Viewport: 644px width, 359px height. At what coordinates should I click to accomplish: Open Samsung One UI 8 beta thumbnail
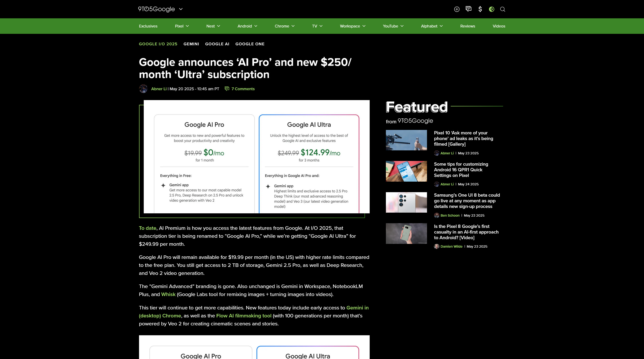[406, 202]
